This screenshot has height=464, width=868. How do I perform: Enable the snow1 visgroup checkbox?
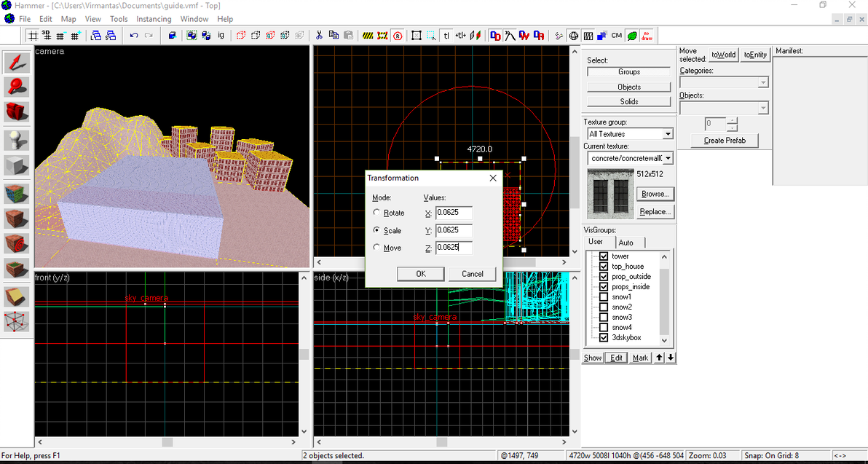(x=603, y=297)
